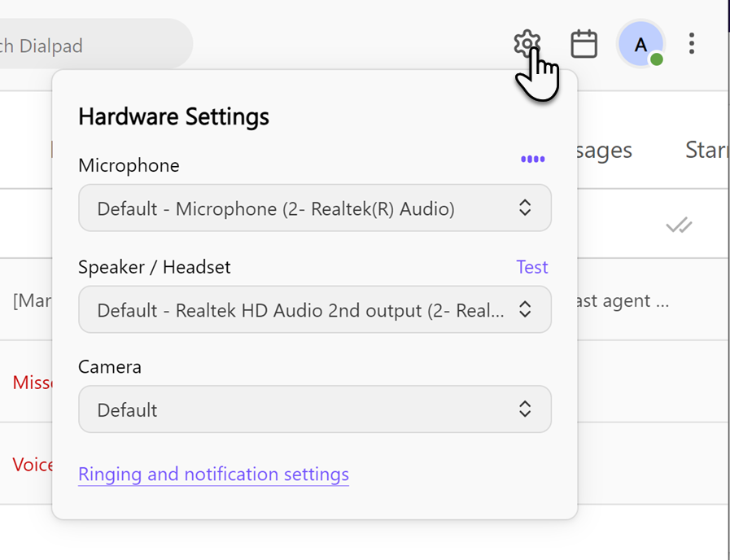
Task: Open the calendar icon in the top bar
Action: tap(584, 44)
